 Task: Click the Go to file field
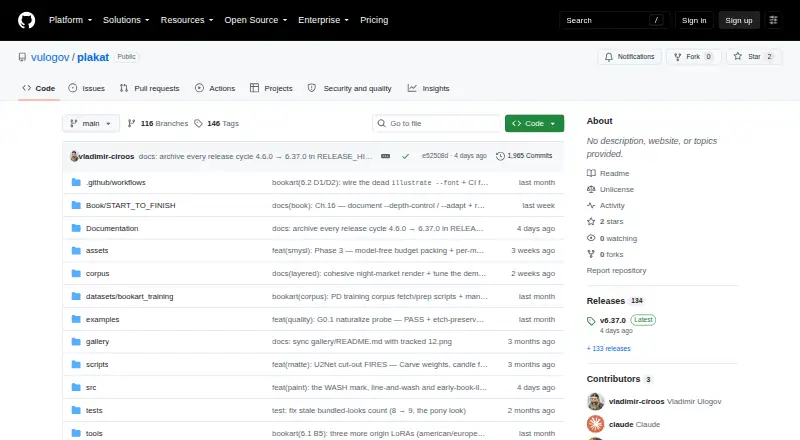[437, 124]
